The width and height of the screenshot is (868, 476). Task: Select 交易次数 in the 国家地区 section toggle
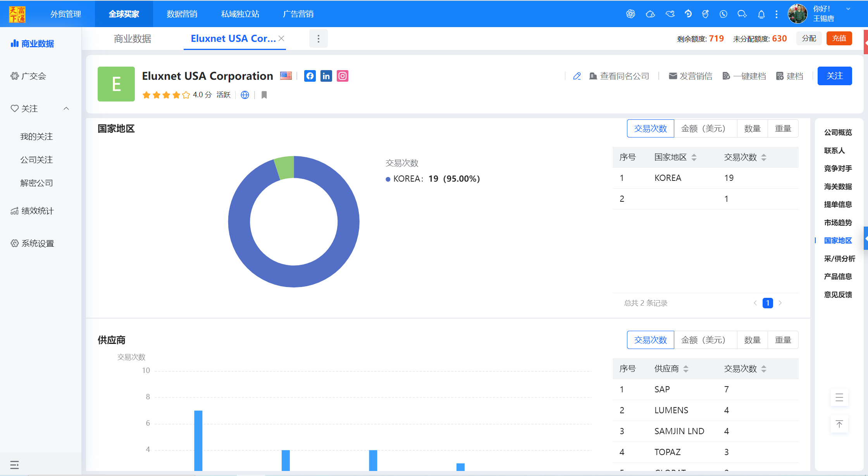pyautogui.click(x=651, y=129)
